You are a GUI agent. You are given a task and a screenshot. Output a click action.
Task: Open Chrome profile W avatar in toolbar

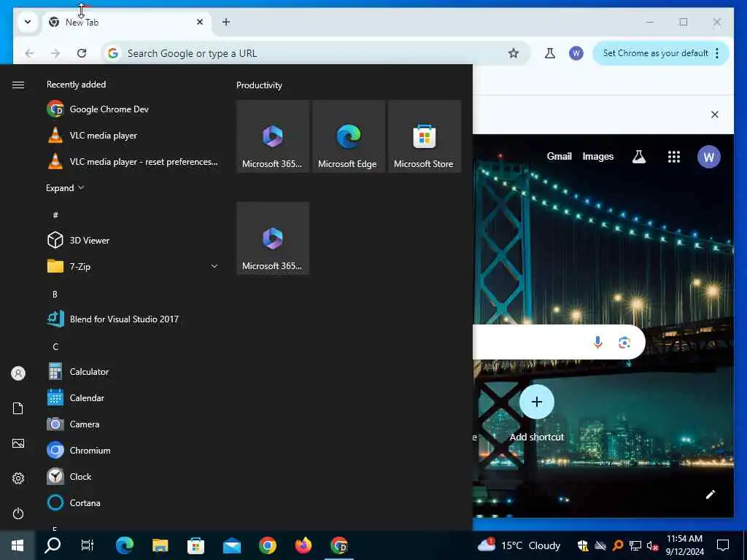(x=576, y=53)
